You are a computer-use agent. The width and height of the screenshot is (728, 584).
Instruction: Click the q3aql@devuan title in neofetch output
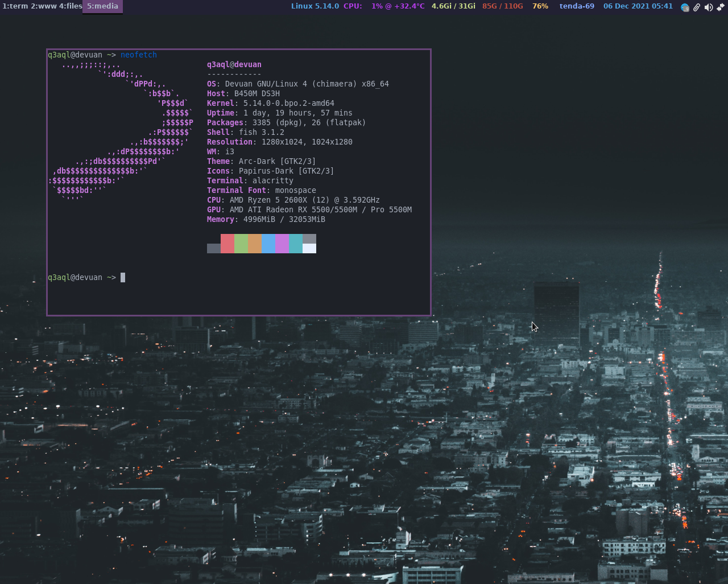pyautogui.click(x=234, y=64)
